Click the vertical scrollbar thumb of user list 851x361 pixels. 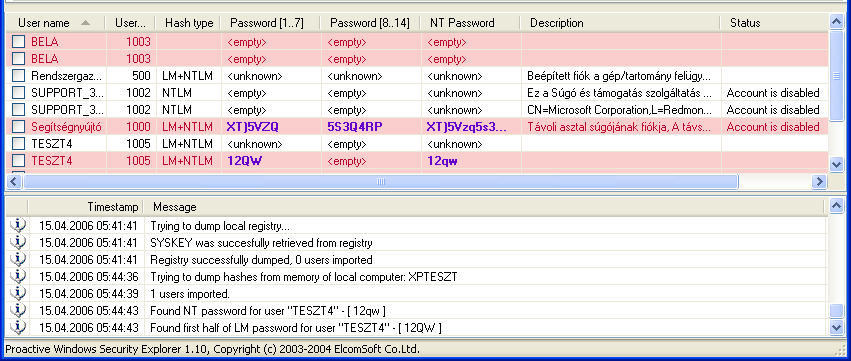(836, 77)
